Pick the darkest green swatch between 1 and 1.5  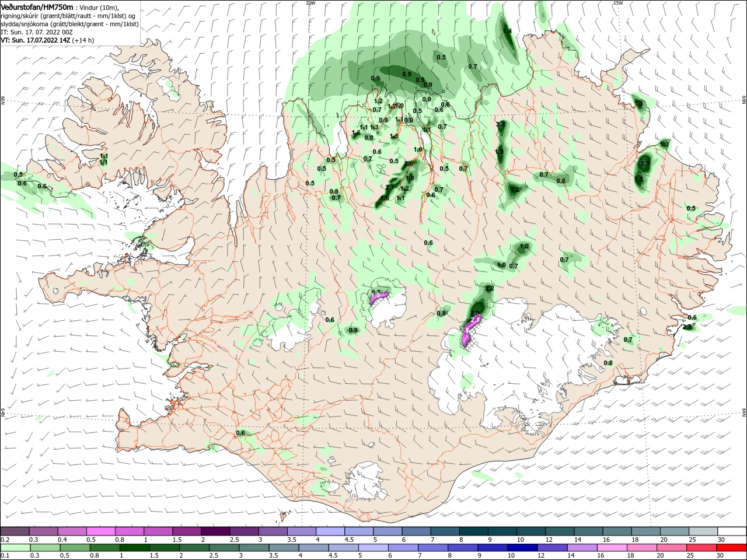[134, 548]
